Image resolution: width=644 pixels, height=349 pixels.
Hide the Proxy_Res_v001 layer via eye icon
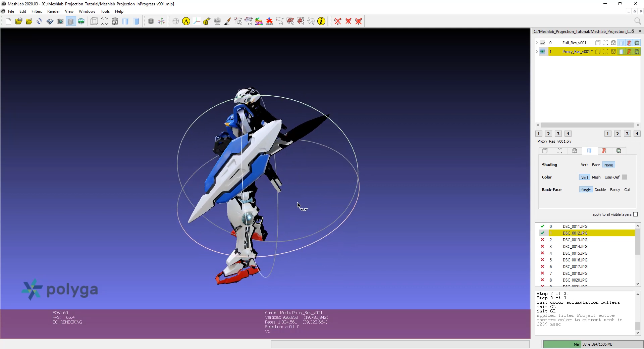pos(542,52)
